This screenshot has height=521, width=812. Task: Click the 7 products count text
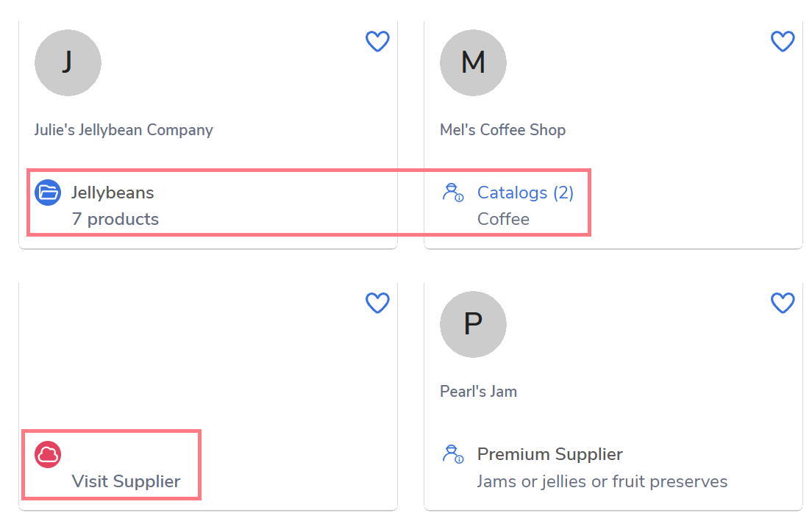115,219
